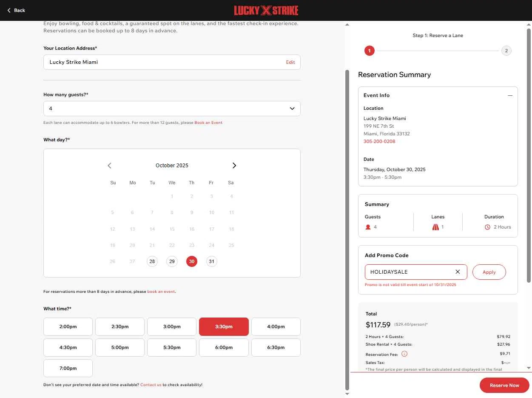
Task: Follow the lowercase book an event link
Action: [x=161, y=292]
